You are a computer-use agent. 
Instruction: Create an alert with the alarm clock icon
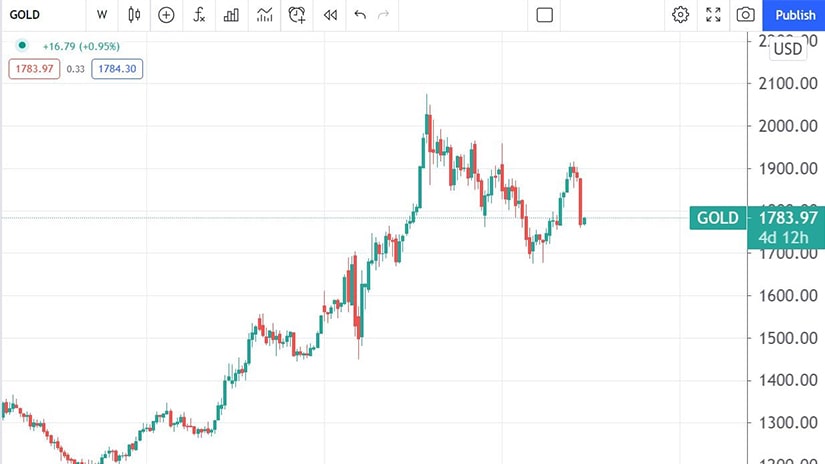(297, 15)
